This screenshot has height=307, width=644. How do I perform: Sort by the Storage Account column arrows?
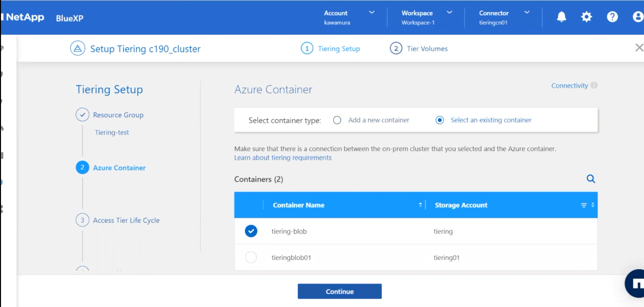(x=592, y=205)
